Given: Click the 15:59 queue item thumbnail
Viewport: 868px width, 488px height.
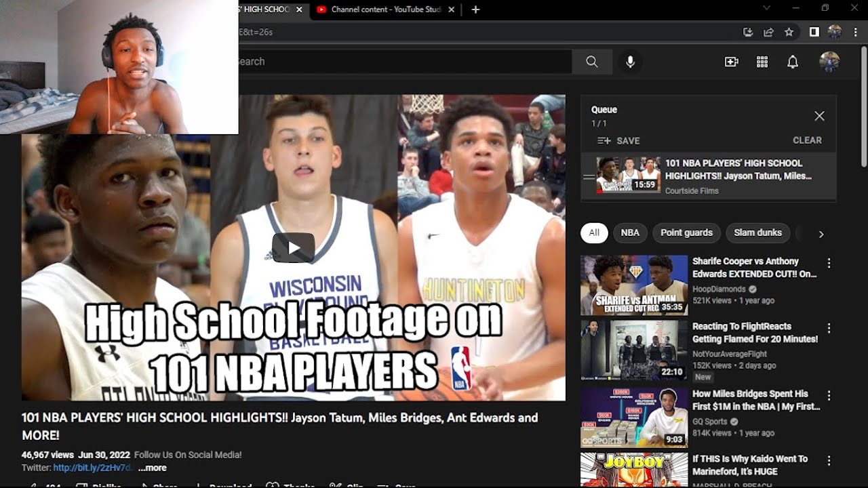Looking at the screenshot, I should (x=629, y=175).
